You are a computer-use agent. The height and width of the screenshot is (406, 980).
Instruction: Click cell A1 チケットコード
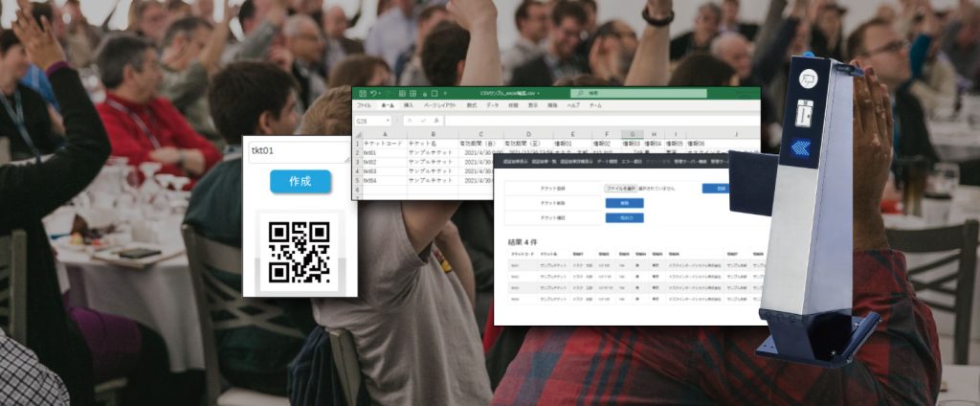coord(385,144)
